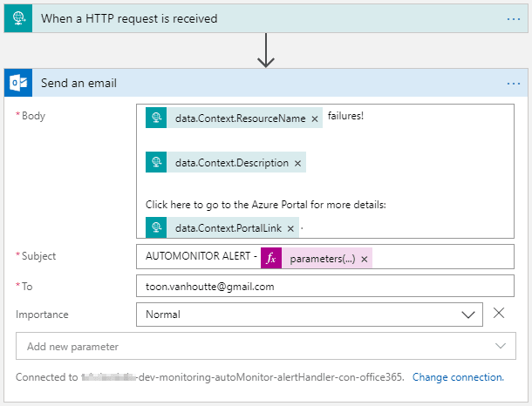Click the Outlook icon on Send an email
This screenshot has height=406, width=532.
(18, 83)
